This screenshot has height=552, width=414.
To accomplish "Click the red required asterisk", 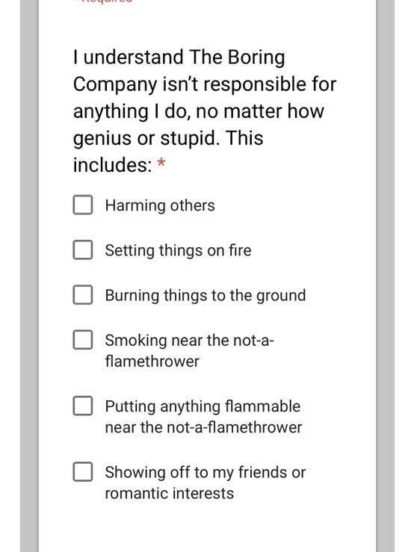I will (161, 163).
